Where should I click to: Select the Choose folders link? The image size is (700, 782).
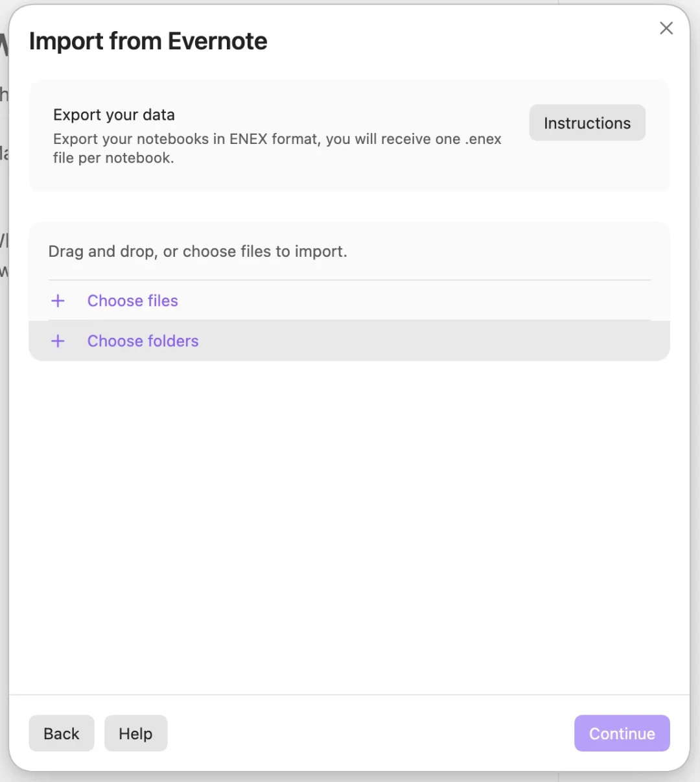(143, 341)
